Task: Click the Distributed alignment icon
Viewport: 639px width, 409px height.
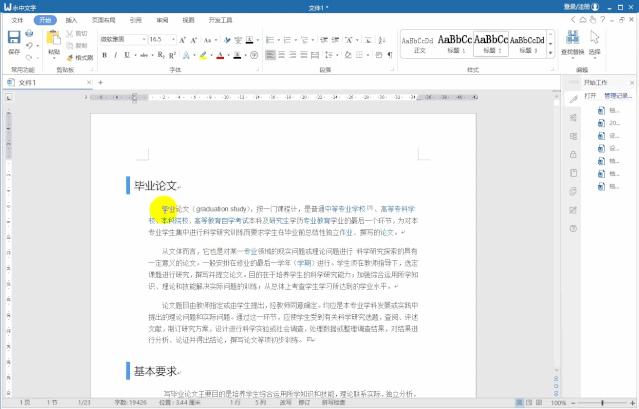Action: (x=315, y=55)
